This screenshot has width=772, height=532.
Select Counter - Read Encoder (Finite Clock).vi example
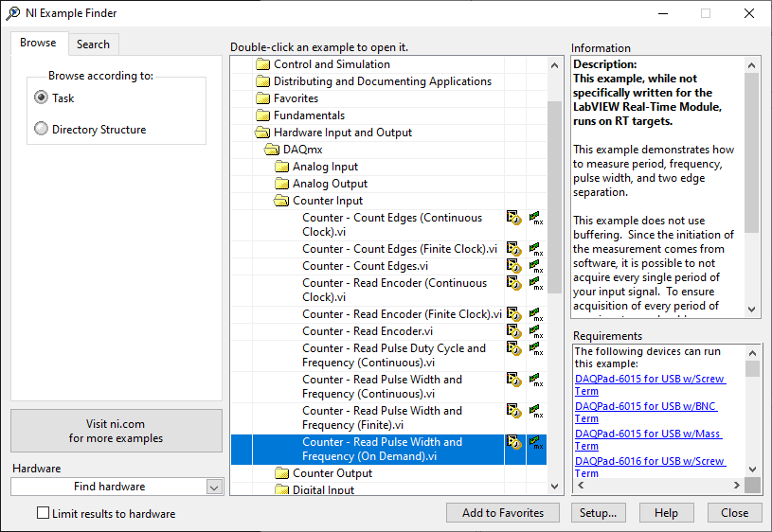[402, 314]
